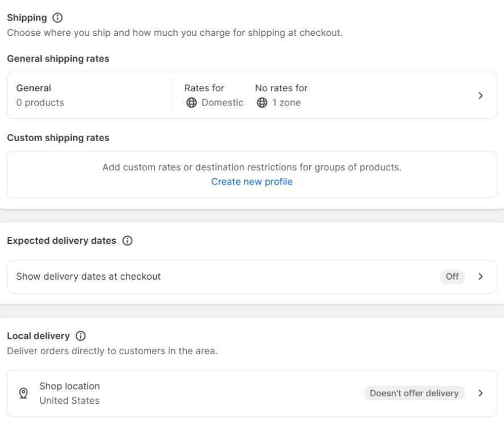504x426 pixels.
Task: Open the Shop location row chevron
Action: pos(480,393)
